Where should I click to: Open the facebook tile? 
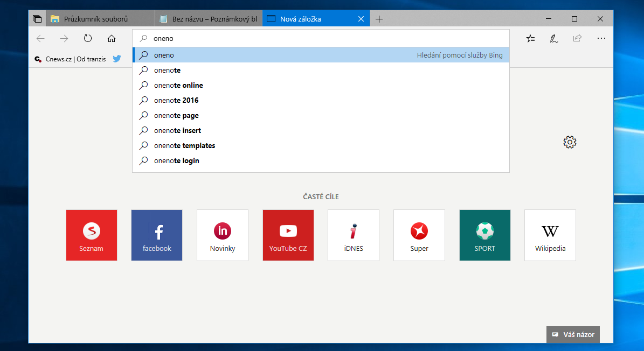[x=157, y=235]
